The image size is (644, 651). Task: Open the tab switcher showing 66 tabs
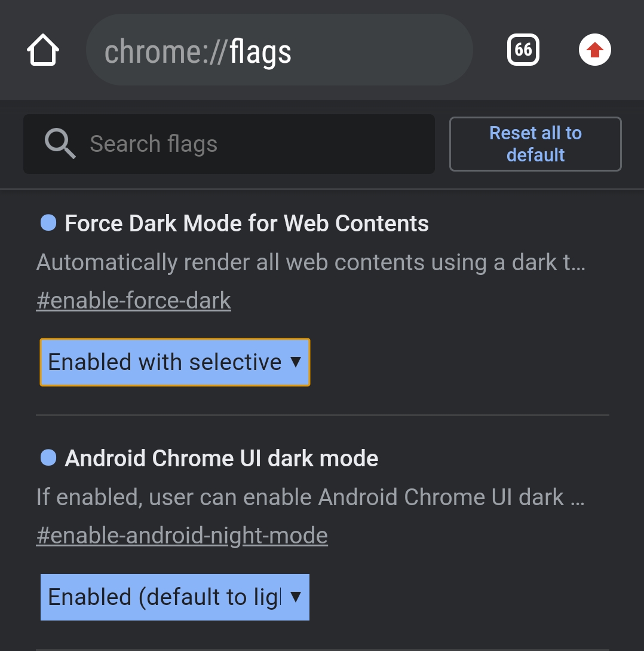coord(523,50)
